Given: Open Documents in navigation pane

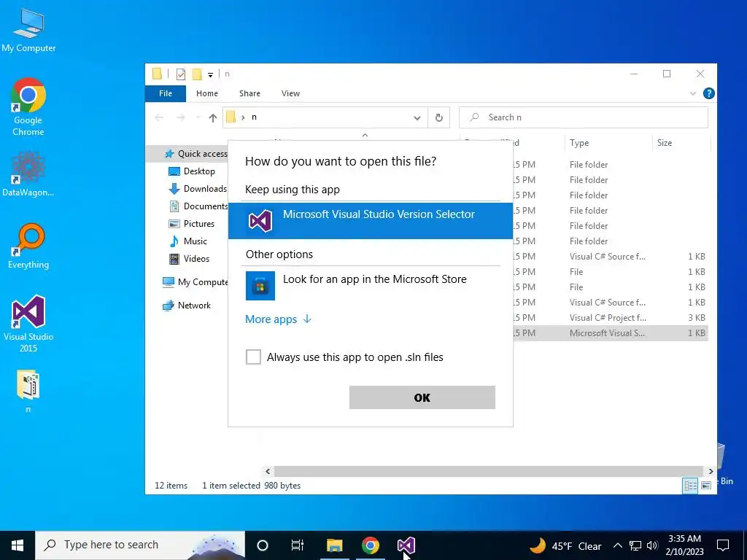Looking at the screenshot, I should (198, 206).
